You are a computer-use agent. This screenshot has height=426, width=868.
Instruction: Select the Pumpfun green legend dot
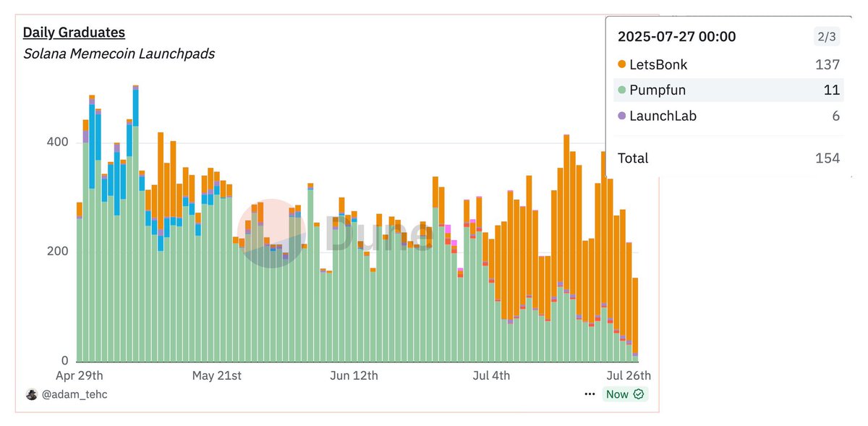coord(622,90)
